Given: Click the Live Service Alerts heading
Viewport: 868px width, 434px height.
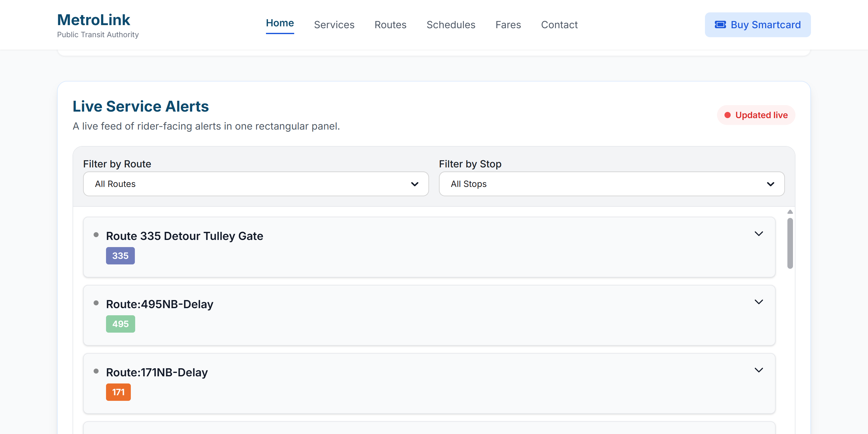Looking at the screenshot, I should pyautogui.click(x=140, y=106).
